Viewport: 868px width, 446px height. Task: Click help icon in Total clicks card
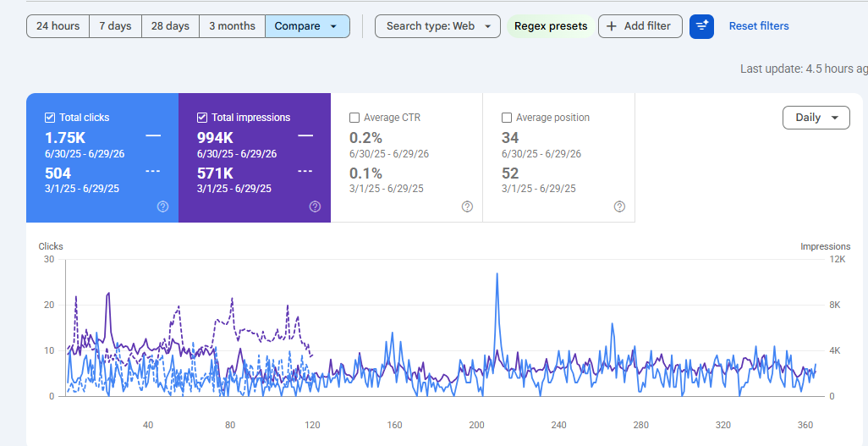pos(162,206)
